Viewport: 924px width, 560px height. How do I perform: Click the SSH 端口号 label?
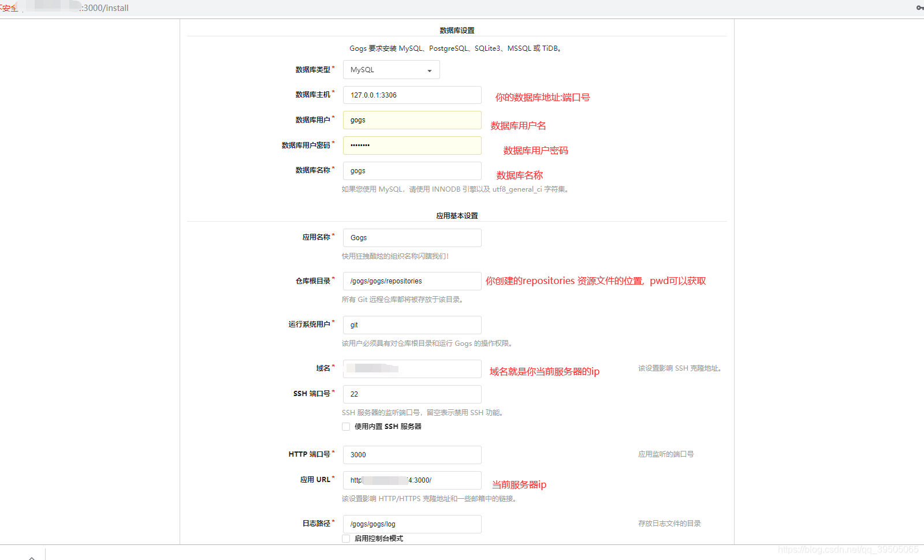click(312, 394)
